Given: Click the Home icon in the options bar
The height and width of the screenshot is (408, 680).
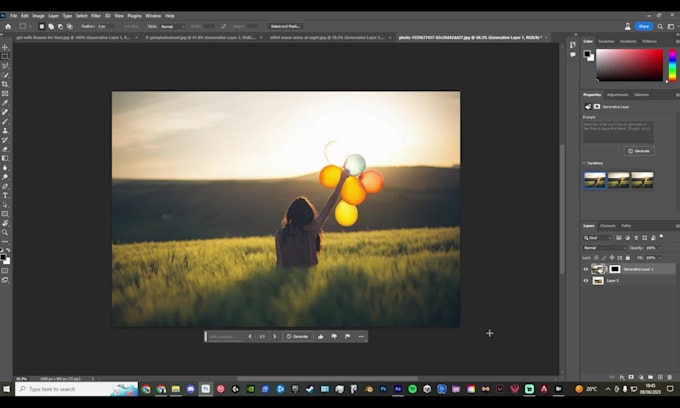Looking at the screenshot, I should pos(8,26).
